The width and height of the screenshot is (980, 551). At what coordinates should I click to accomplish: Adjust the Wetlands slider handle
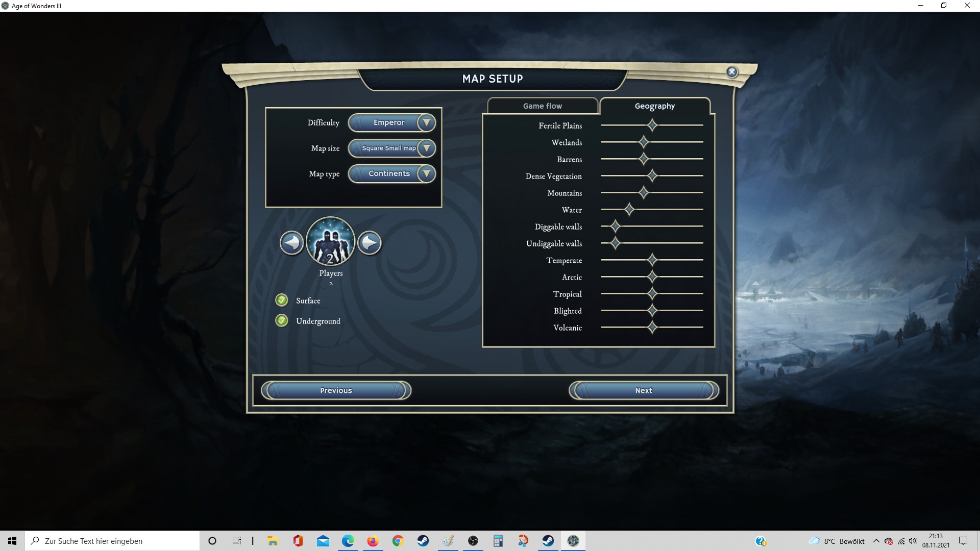click(644, 142)
